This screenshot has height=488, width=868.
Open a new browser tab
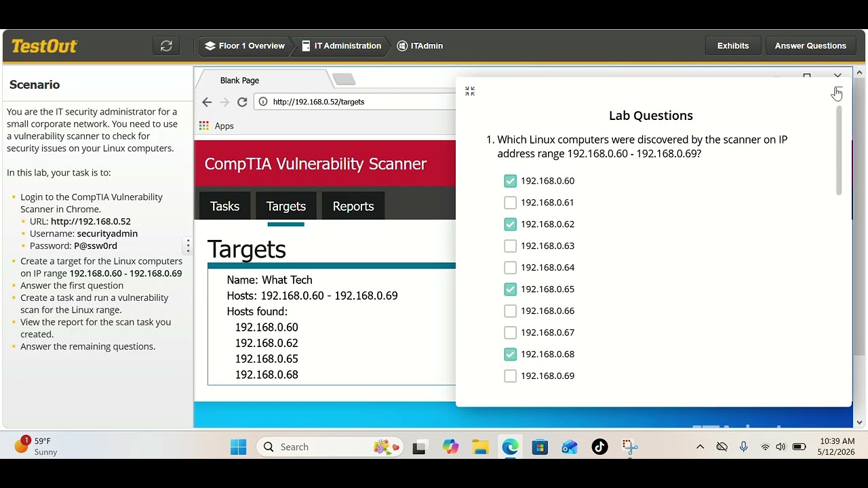tap(344, 80)
